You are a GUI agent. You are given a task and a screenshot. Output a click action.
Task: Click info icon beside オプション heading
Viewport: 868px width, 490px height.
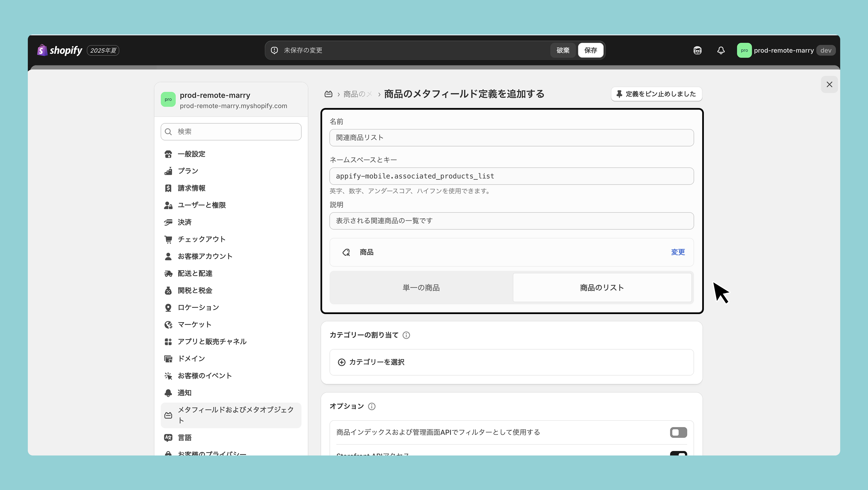(x=372, y=406)
